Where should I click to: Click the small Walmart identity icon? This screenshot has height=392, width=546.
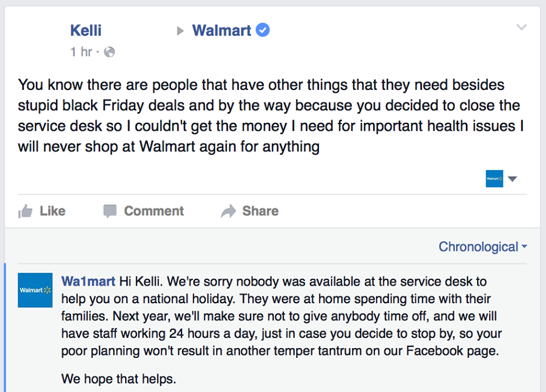(x=494, y=179)
